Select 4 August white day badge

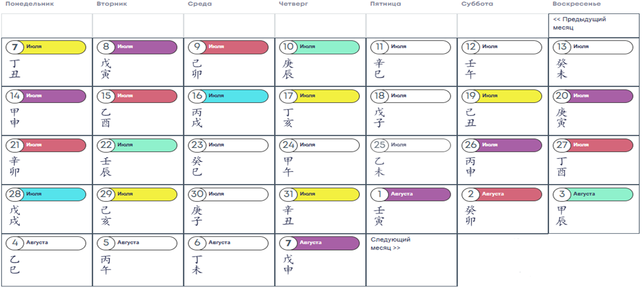46,243
